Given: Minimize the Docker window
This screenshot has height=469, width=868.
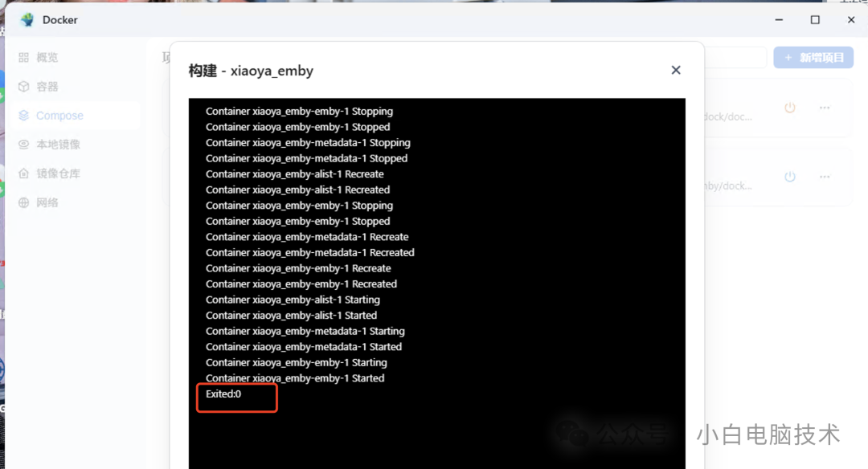Looking at the screenshot, I should click(x=779, y=20).
